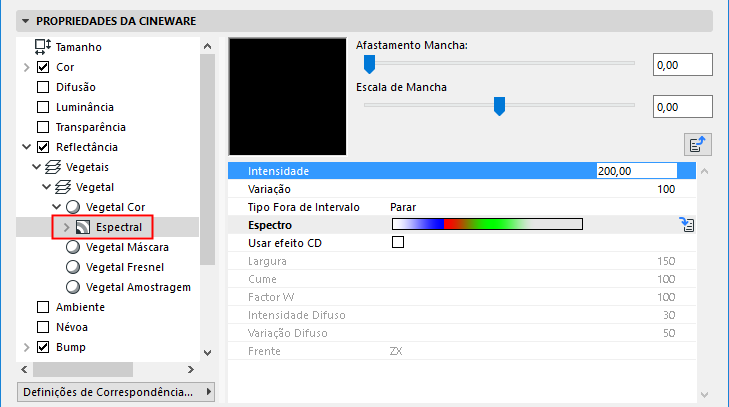This screenshot has height=407, width=729.
Task: Click the Espectro gradient bar
Action: pos(487,224)
